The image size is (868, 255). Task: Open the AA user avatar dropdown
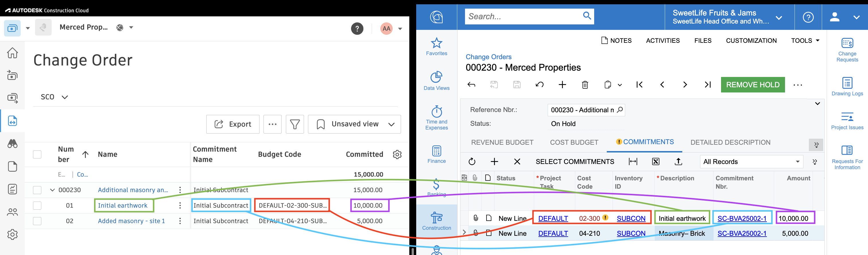(x=391, y=29)
